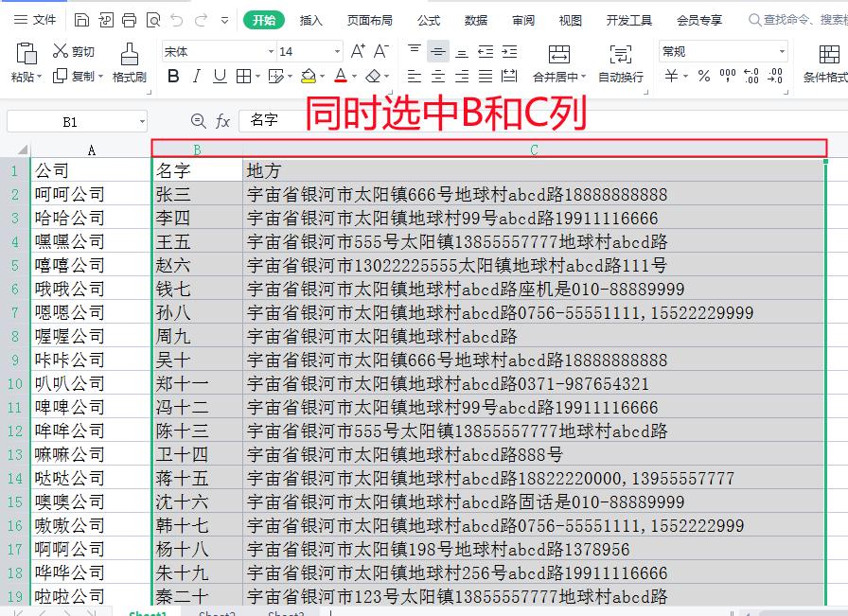The height and width of the screenshot is (616, 848).
Task: Toggle italic formatting
Action: (x=196, y=76)
